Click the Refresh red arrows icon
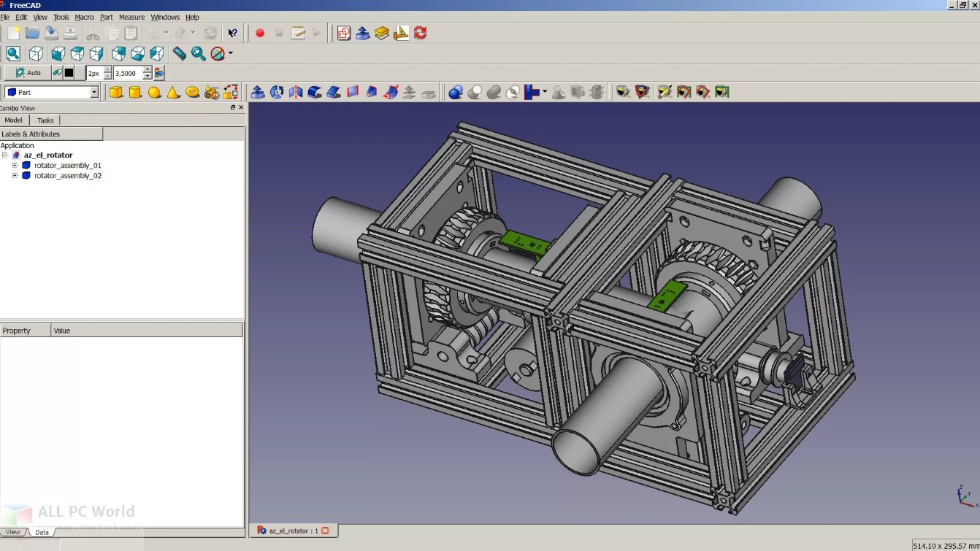This screenshot has width=980, height=551. [x=420, y=33]
